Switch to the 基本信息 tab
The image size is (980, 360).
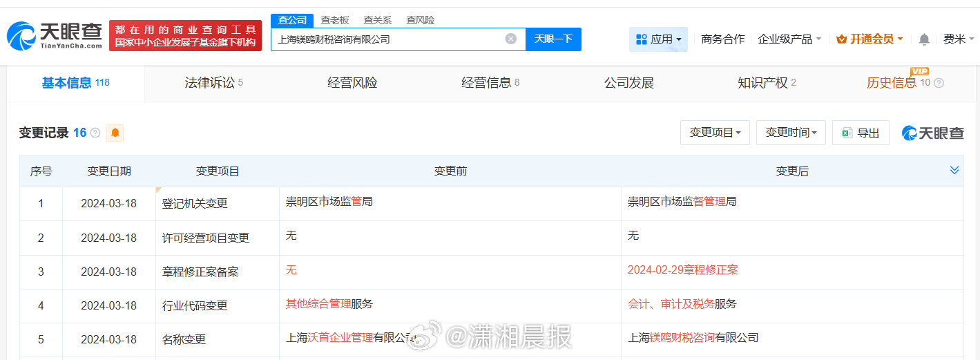76,83
